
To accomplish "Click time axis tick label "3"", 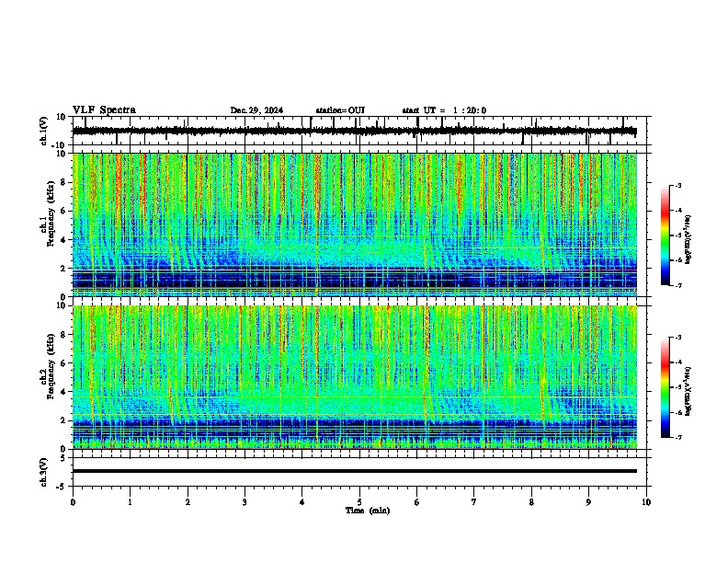I will (245, 502).
